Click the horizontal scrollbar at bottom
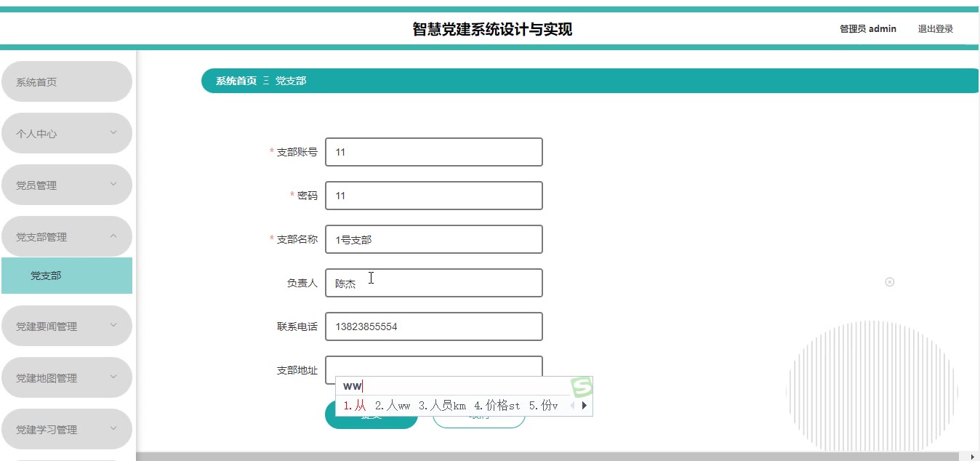This screenshot has width=980, height=461. (x=553, y=457)
